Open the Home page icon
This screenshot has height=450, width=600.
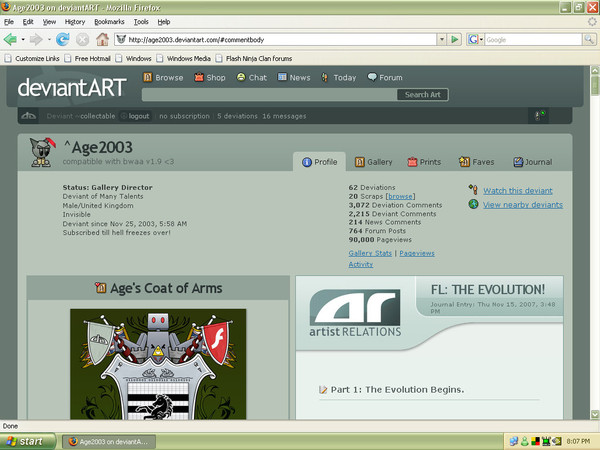pyautogui.click(x=102, y=39)
